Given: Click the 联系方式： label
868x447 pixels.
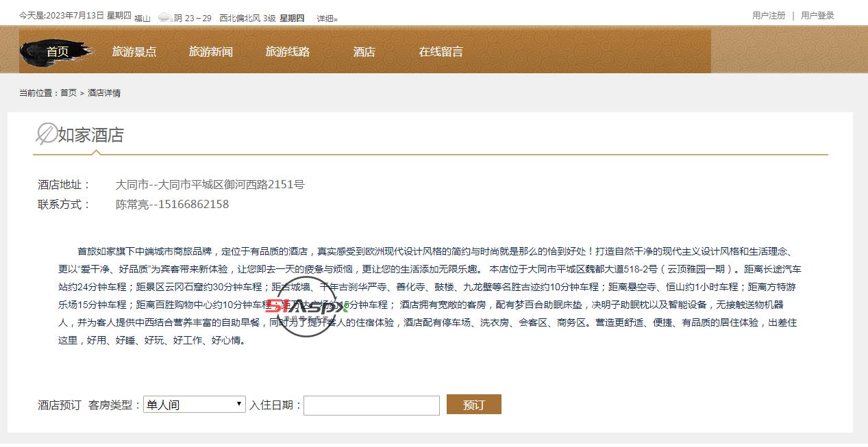Looking at the screenshot, I should pyautogui.click(x=64, y=204).
